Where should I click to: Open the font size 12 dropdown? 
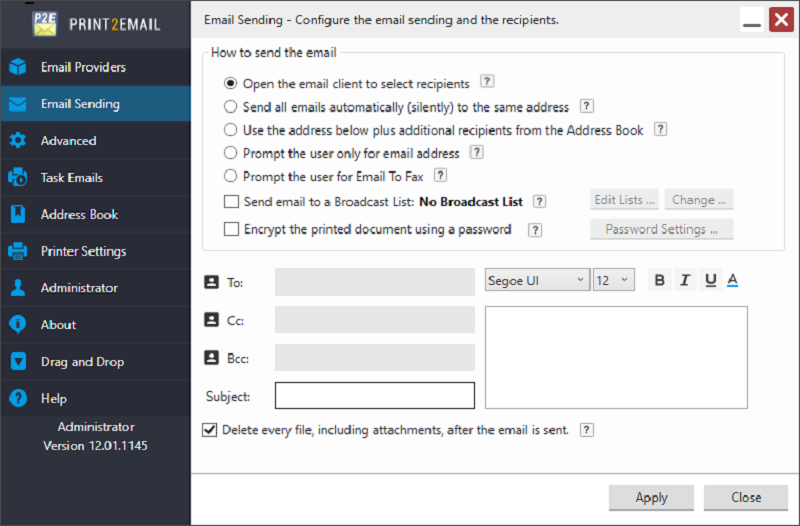click(614, 280)
